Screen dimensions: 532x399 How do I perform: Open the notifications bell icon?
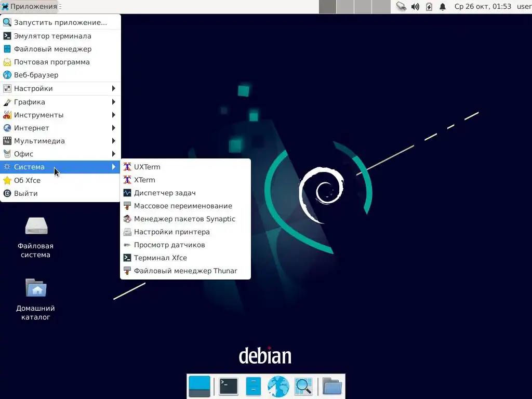point(443,7)
